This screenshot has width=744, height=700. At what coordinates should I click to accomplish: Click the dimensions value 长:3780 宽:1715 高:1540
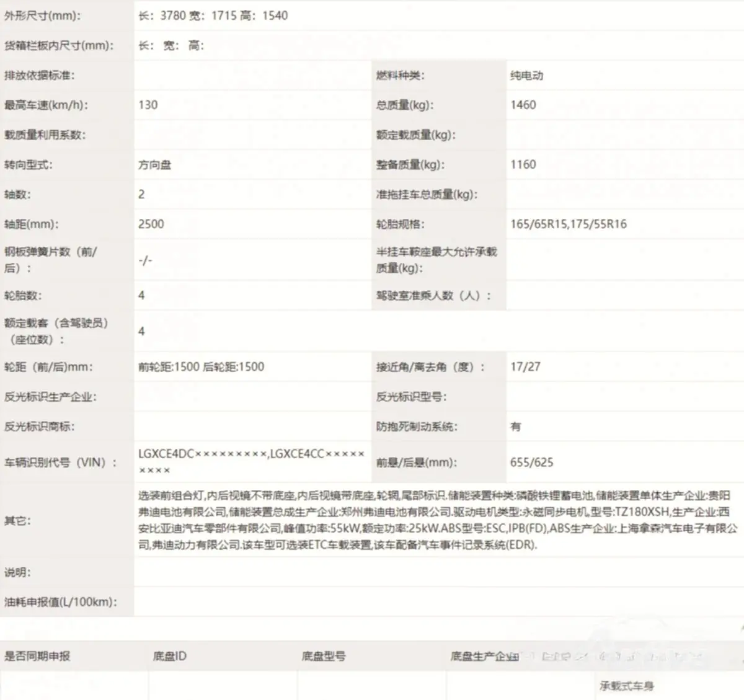pos(213,16)
